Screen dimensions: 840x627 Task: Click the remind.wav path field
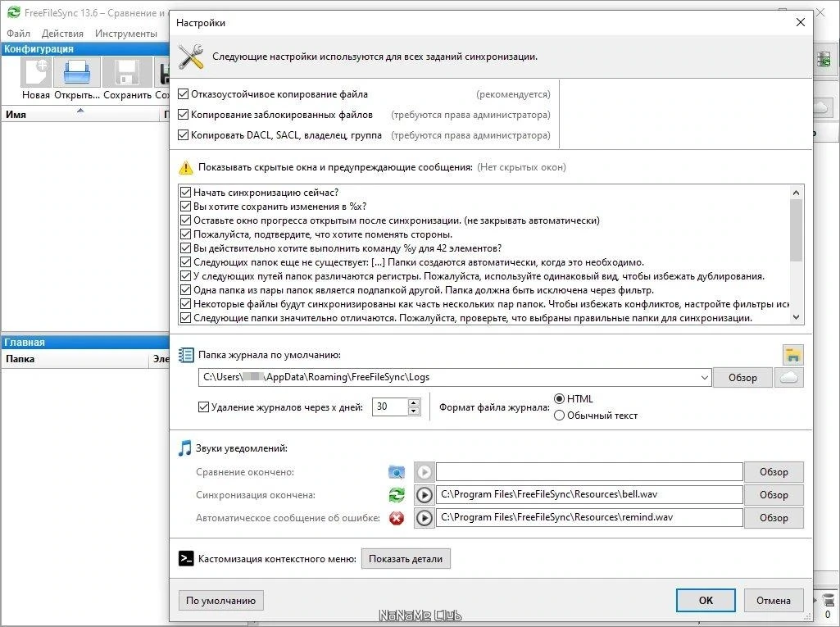pyautogui.click(x=589, y=518)
